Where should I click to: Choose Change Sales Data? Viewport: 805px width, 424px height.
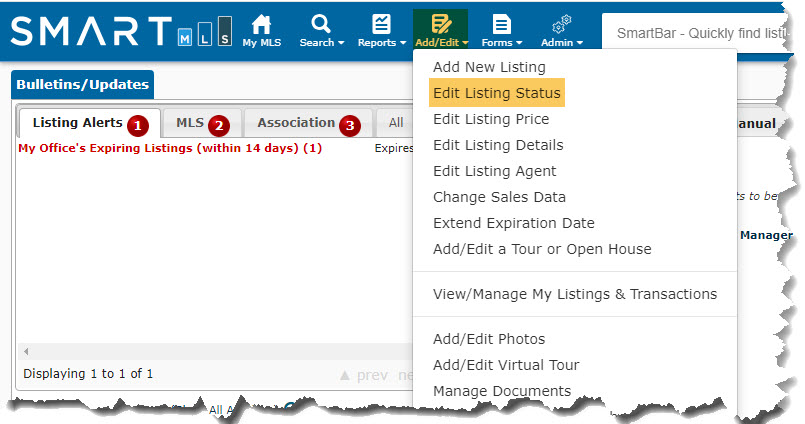pos(499,197)
